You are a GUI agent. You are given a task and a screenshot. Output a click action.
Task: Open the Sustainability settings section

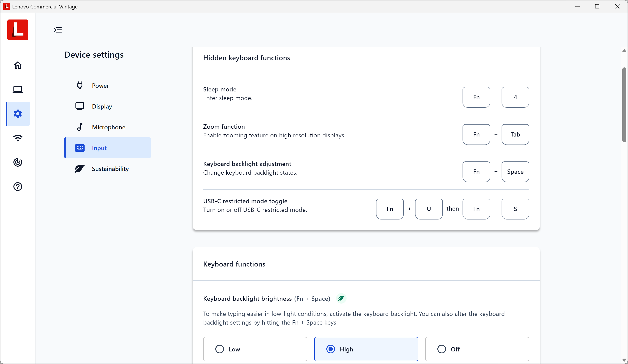(x=110, y=169)
